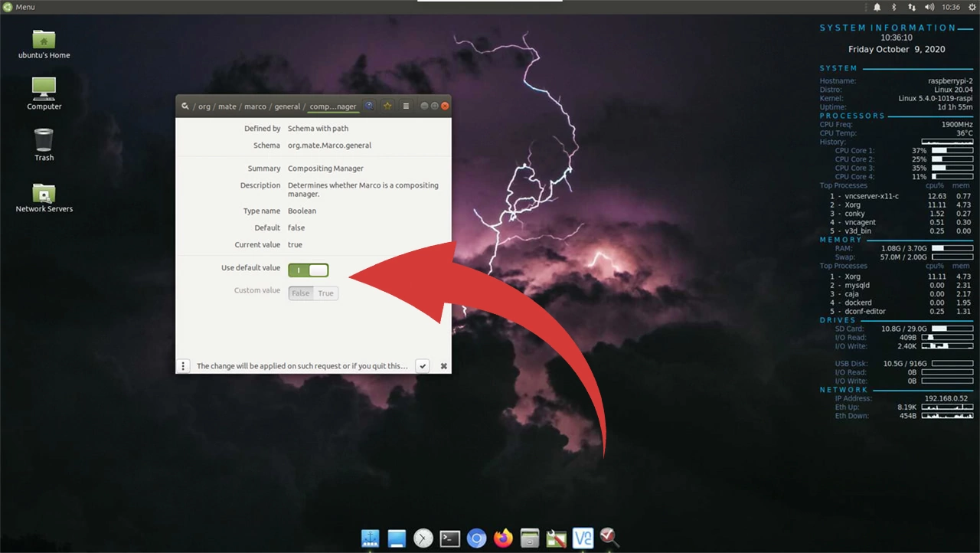This screenshot has width=980, height=553.
Task: Select 'False' for Custom value
Action: pyautogui.click(x=301, y=293)
